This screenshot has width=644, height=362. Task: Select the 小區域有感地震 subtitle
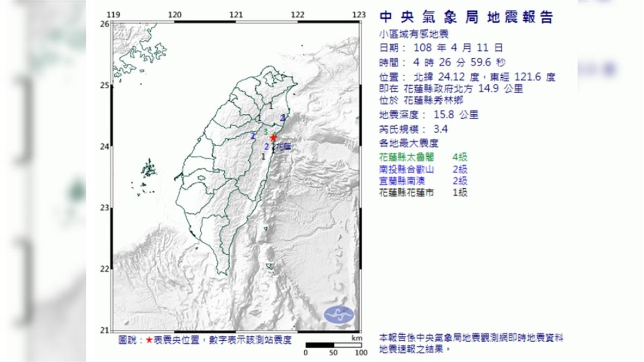coord(412,34)
